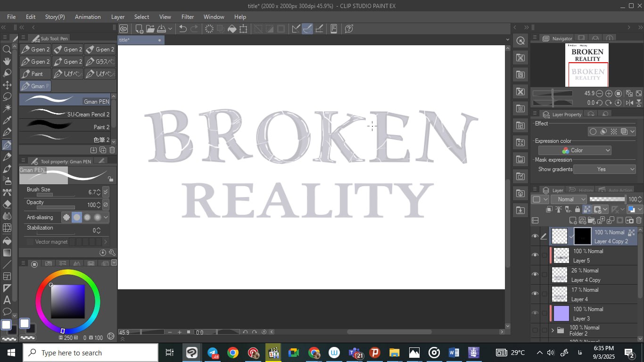Select the Eraser tool in the toolbar
The height and width of the screenshot is (362, 644).
pyautogui.click(x=7, y=204)
